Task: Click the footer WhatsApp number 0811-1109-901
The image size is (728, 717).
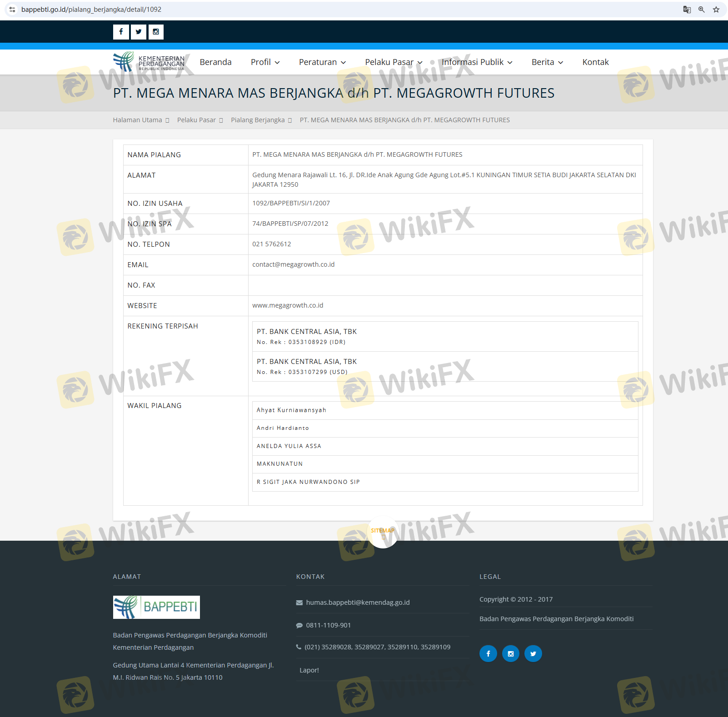Action: (329, 625)
